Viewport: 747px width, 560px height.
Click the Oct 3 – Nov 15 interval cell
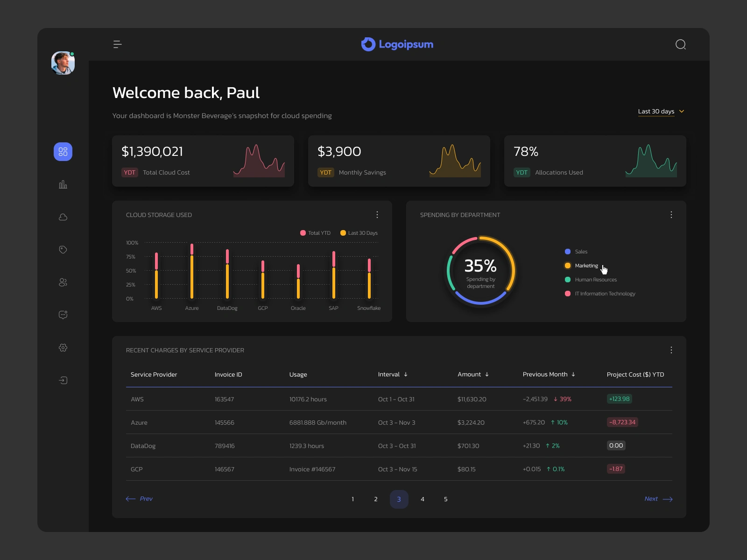398,469
